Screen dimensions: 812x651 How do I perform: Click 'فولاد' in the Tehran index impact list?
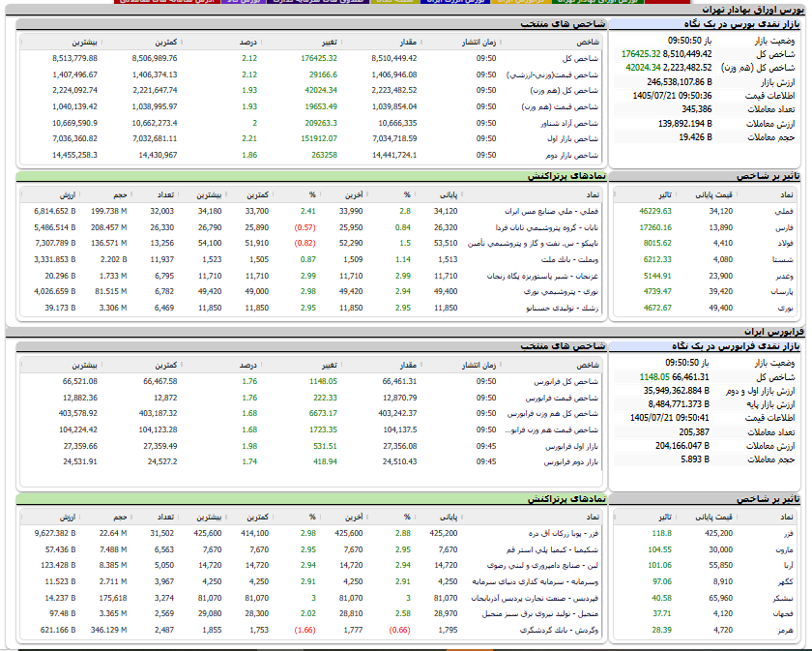pyautogui.click(x=785, y=243)
